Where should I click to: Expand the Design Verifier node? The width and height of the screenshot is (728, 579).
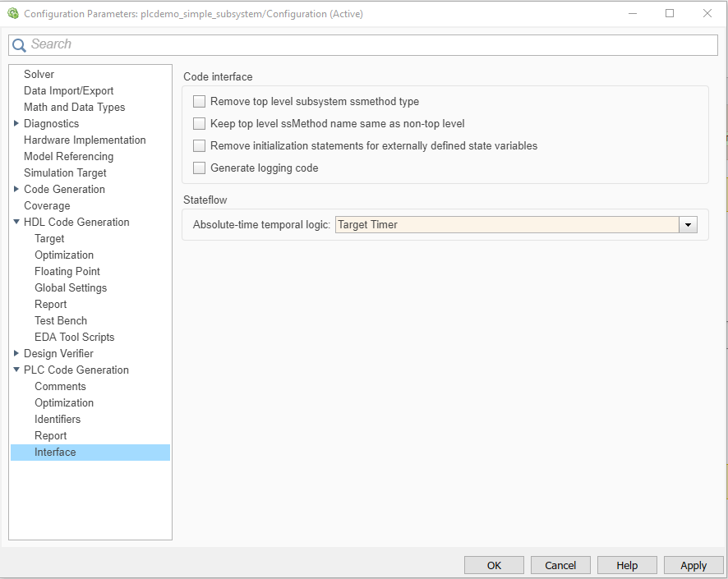point(16,354)
